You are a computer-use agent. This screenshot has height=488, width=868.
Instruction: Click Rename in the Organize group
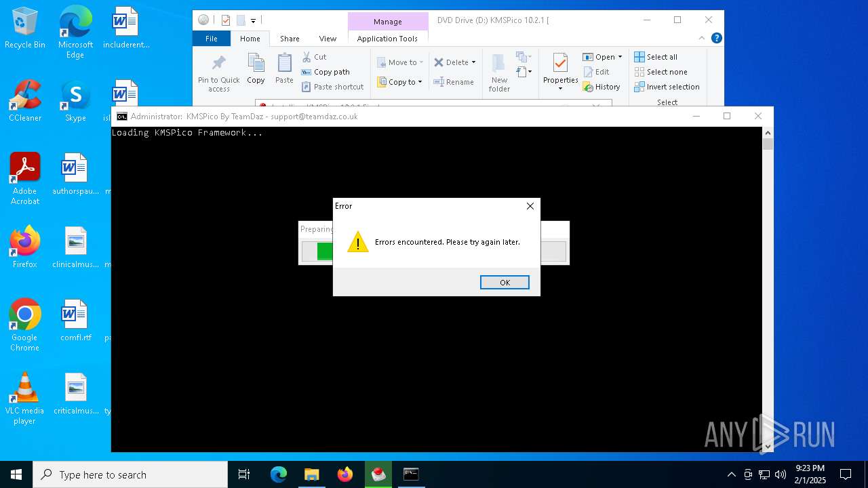point(454,82)
